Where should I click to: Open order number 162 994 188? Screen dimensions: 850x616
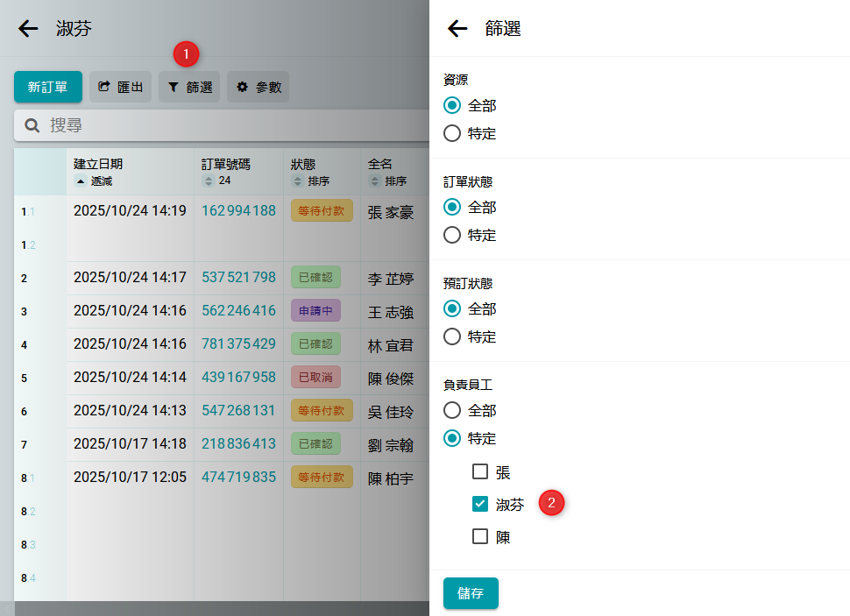pyautogui.click(x=238, y=211)
